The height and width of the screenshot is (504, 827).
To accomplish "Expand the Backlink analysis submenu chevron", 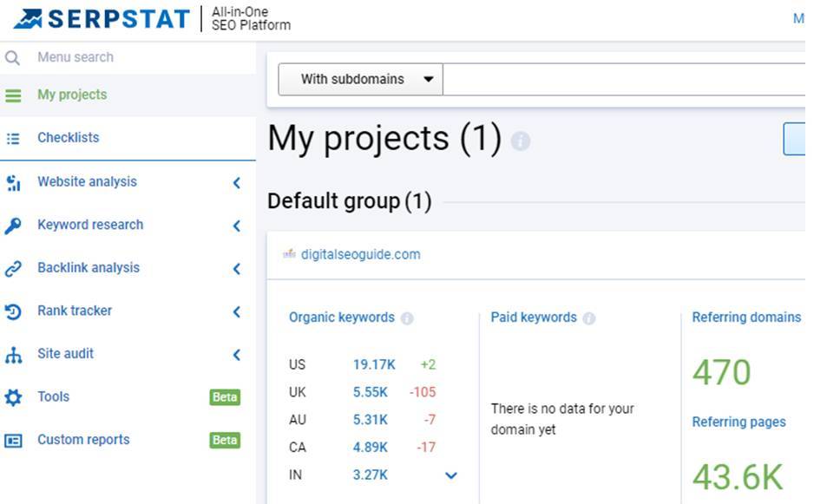I will coord(237,269).
